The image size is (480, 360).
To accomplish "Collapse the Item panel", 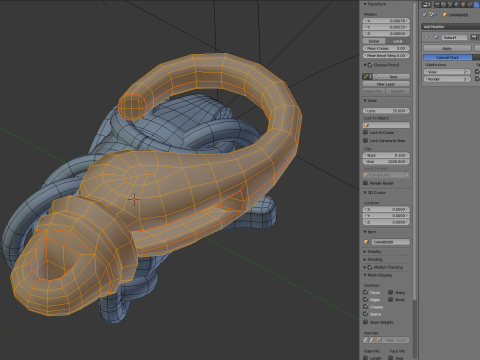I will (365, 232).
